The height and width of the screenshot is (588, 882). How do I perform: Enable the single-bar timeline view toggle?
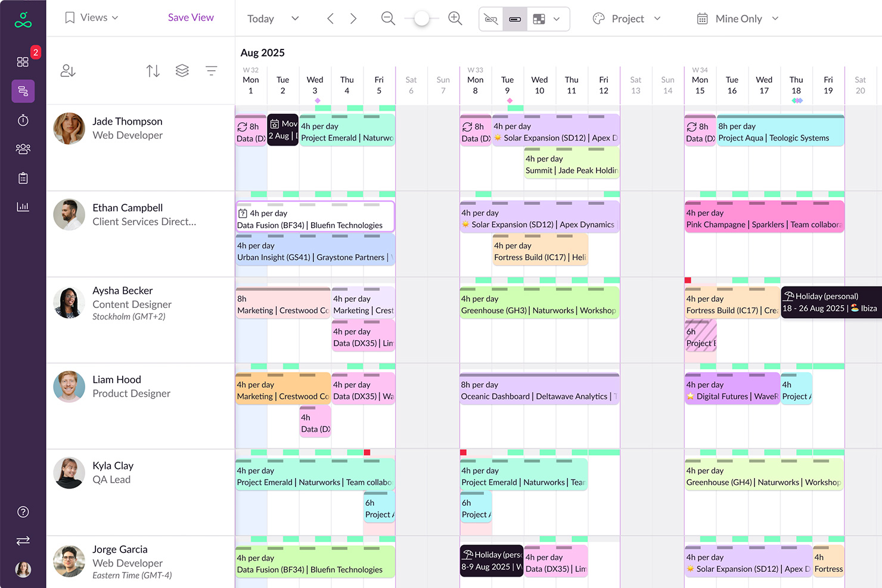(x=514, y=18)
